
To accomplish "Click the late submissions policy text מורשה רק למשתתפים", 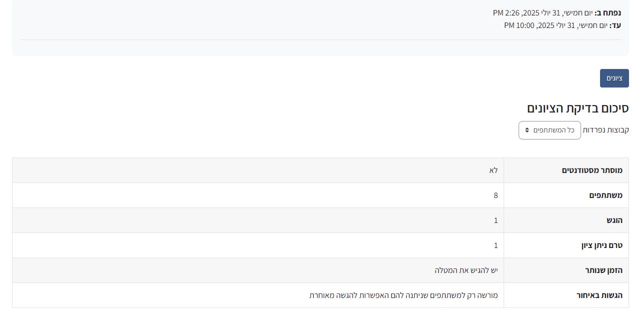I will pos(404,295).
